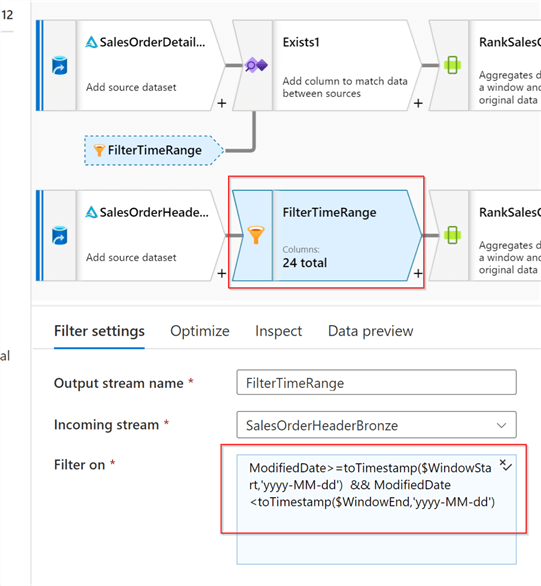
Task: Click the SalesOrderDetail source database icon
Action: 59,65
